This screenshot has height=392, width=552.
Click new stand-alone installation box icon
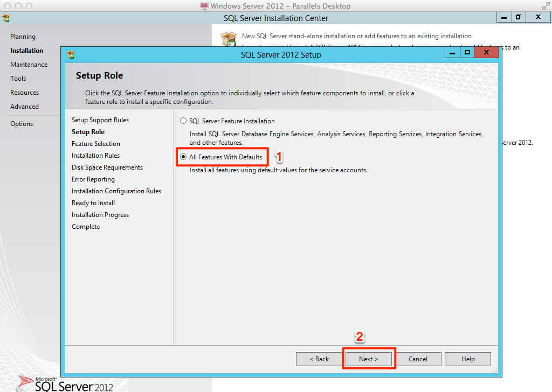(x=229, y=39)
